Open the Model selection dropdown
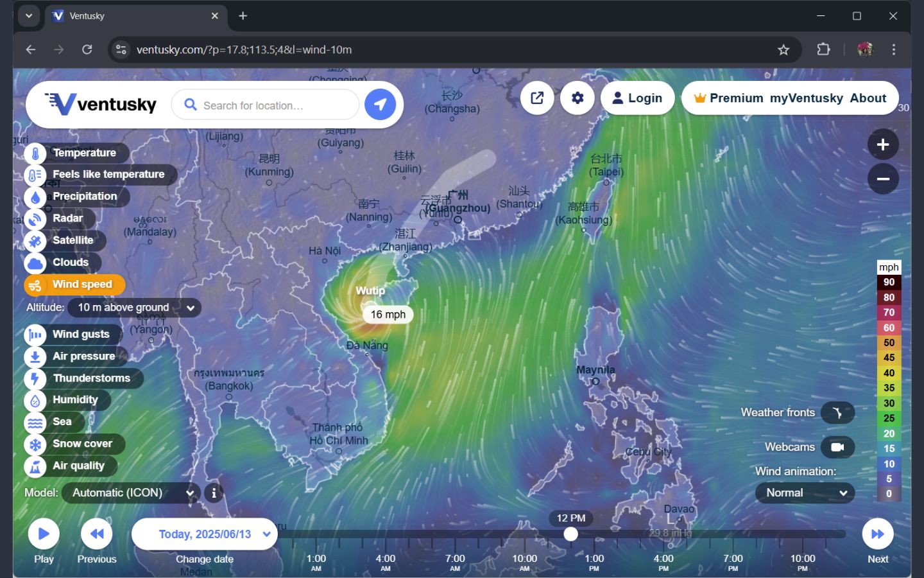 coord(128,493)
